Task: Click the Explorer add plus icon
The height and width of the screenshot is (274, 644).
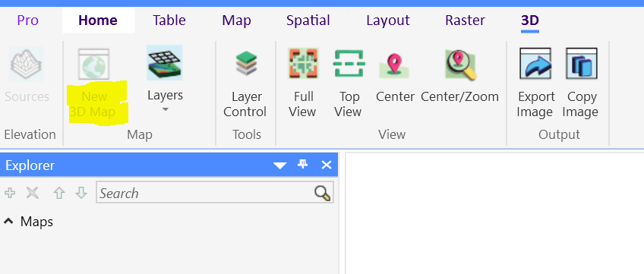Action: 9,193
